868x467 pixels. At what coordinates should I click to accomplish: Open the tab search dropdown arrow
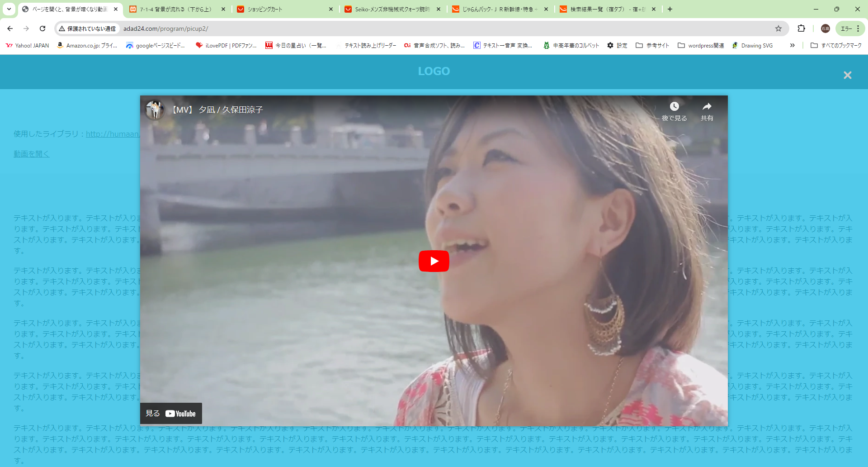point(9,9)
